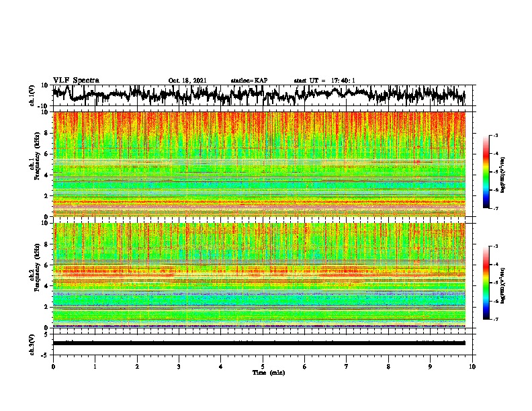
Task: Click the ch.1 waveform trace panel
Action: pyautogui.click(x=262, y=95)
